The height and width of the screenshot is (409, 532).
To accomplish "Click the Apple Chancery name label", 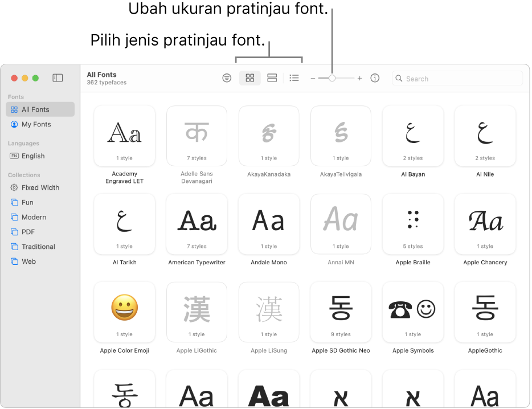I will pos(485,263).
